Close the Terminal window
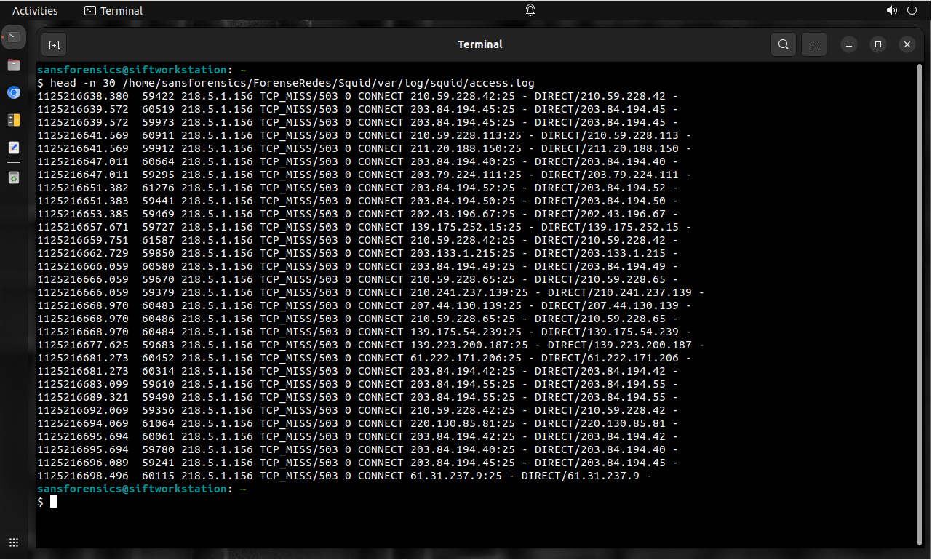932x560 pixels. pos(907,44)
